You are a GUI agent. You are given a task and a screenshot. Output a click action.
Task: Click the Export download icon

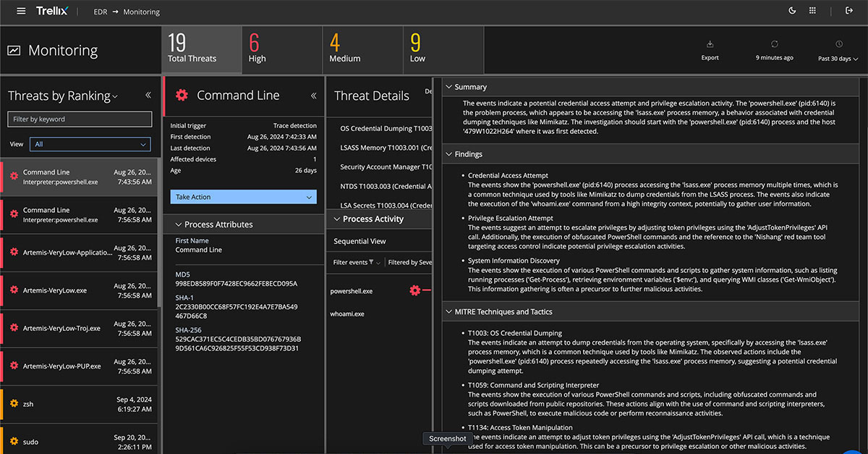click(710, 45)
